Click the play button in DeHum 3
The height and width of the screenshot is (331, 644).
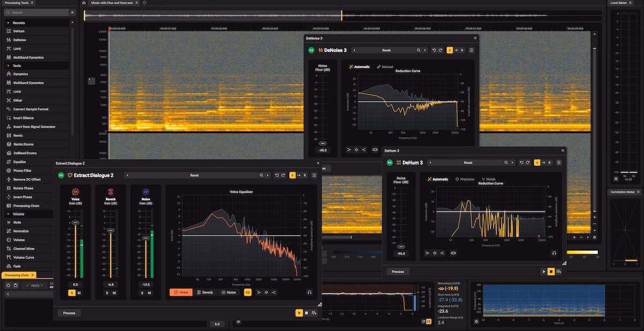[x=544, y=272]
